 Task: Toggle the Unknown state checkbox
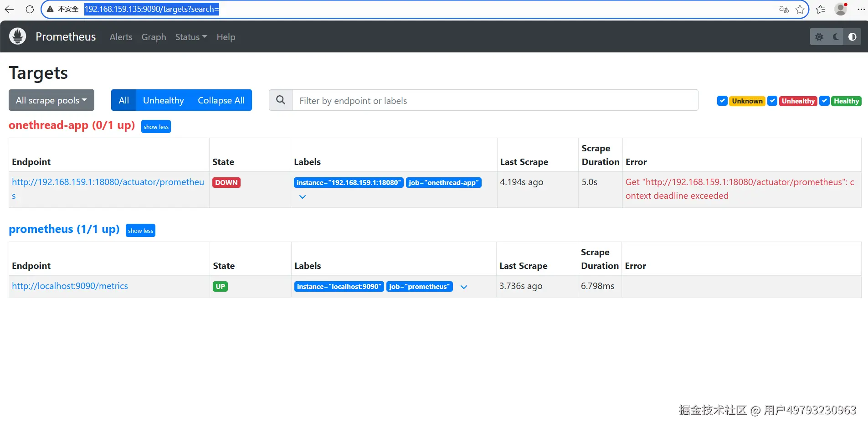point(722,101)
